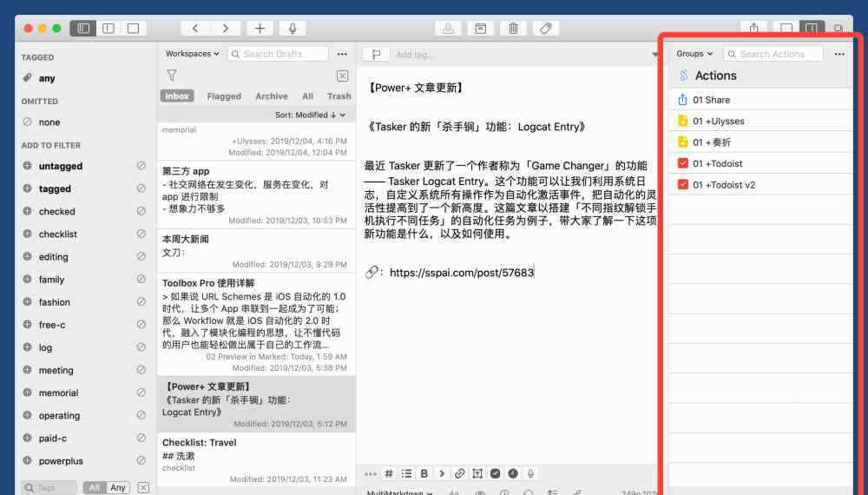This screenshot has height=495, width=868.
Task: Switch to the Inbox tab
Action: [x=177, y=96]
